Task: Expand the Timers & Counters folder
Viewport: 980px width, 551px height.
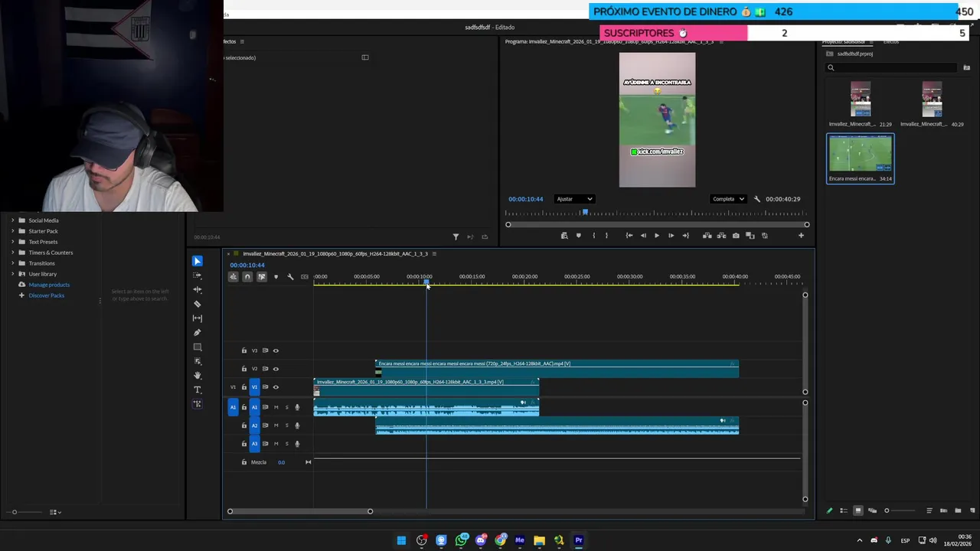Action: coord(12,253)
